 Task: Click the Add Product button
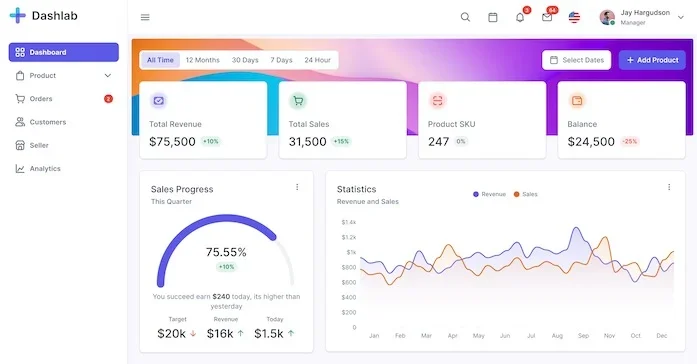point(652,60)
